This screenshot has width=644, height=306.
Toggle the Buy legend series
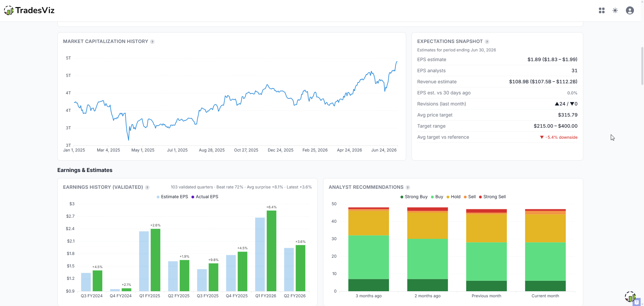pos(437,197)
